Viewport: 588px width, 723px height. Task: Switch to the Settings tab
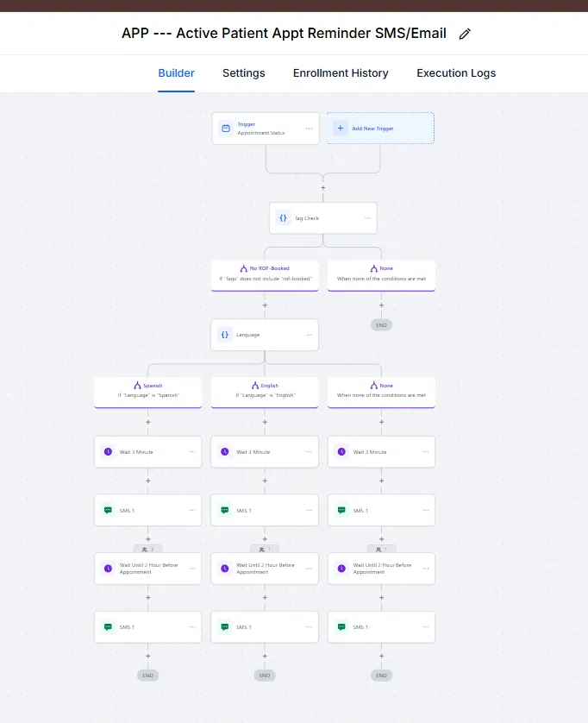pos(243,72)
